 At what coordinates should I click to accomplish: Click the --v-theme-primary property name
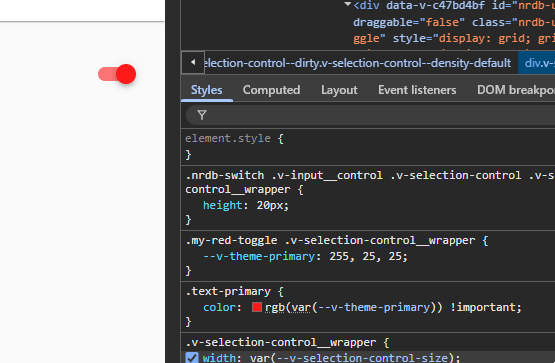pos(259,256)
